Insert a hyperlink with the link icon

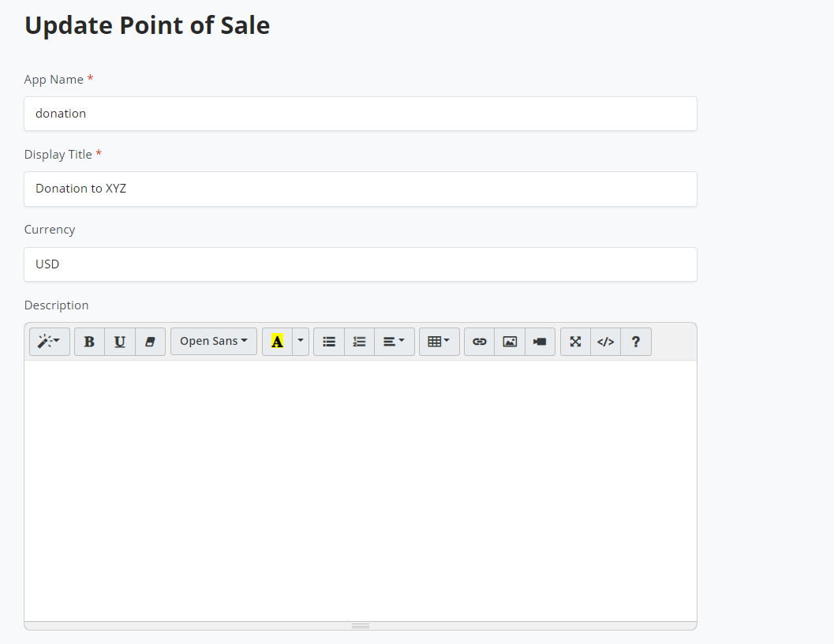click(479, 342)
